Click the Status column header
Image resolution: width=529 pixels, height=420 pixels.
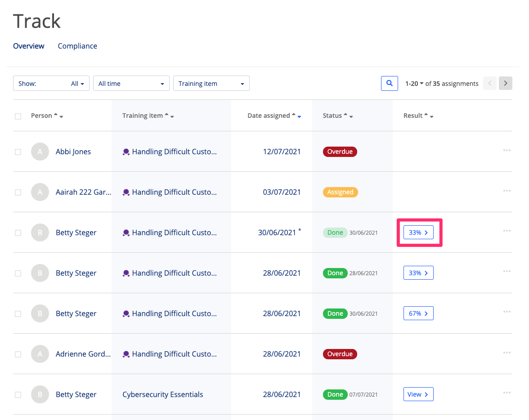[332, 116]
